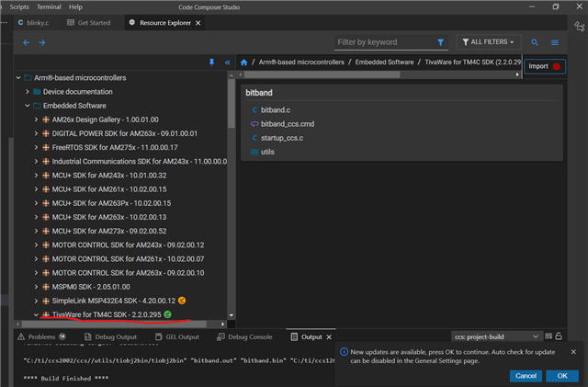
Task: Open the overflow ellipsis beside blinky.c tab
Action: (4, 23)
